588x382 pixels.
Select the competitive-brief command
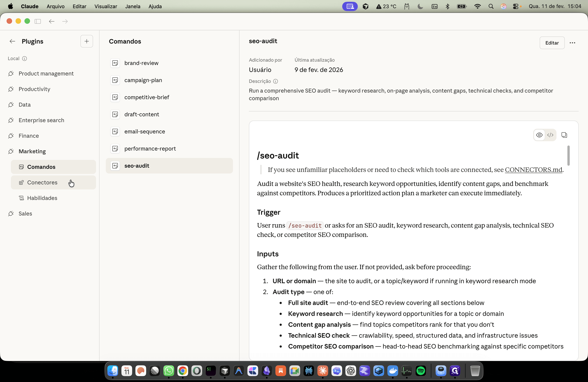pyautogui.click(x=169, y=97)
